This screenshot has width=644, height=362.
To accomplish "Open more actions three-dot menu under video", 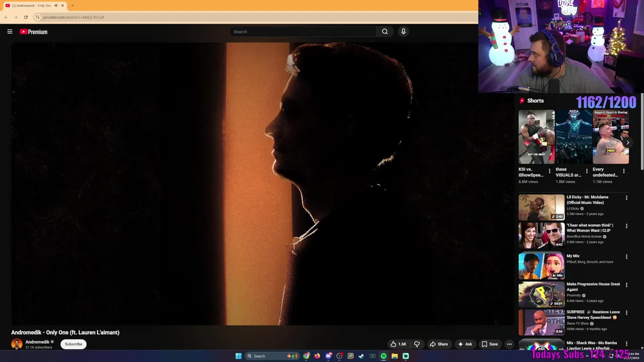I will [509, 344].
